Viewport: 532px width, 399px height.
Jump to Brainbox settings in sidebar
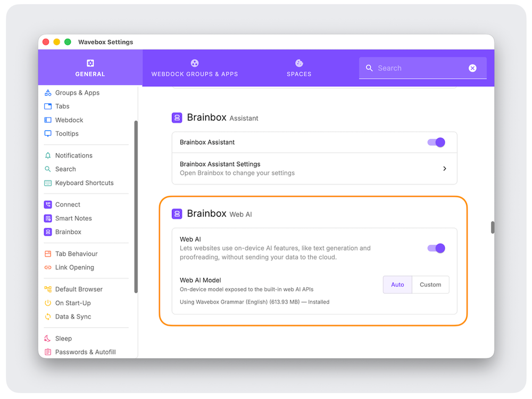[68, 232]
